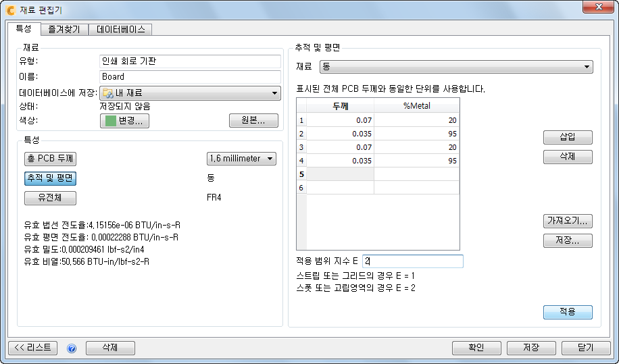Click the 유효 비열 value text
619x364 pixels.
[x=105, y=262]
